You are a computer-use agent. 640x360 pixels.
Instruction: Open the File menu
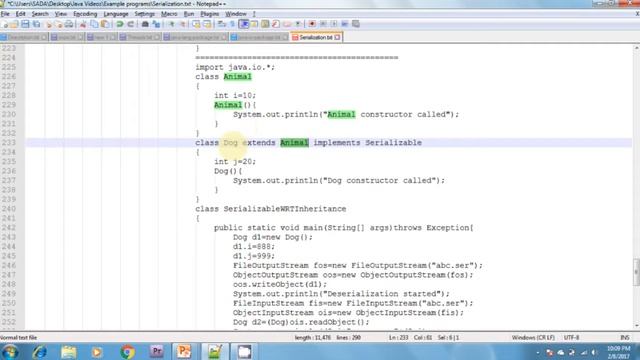point(5,14)
